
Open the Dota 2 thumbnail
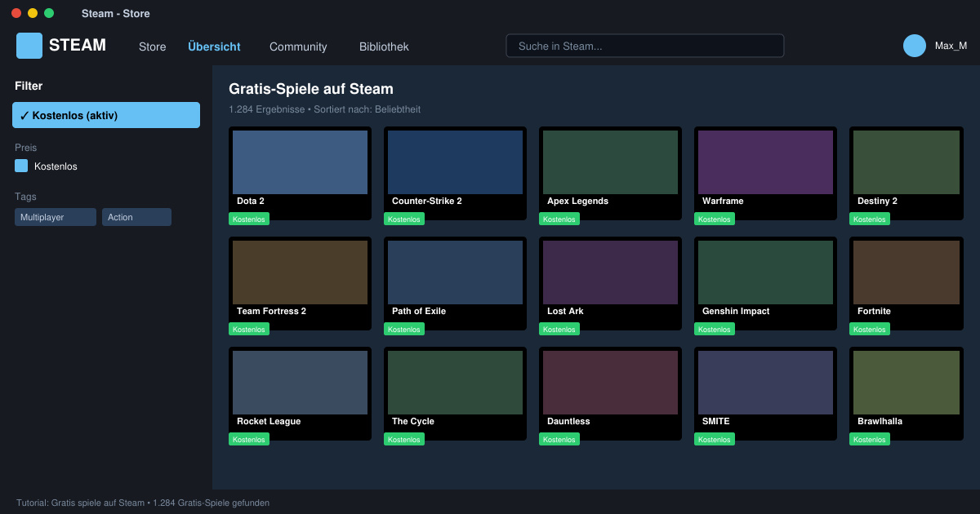pos(300,162)
